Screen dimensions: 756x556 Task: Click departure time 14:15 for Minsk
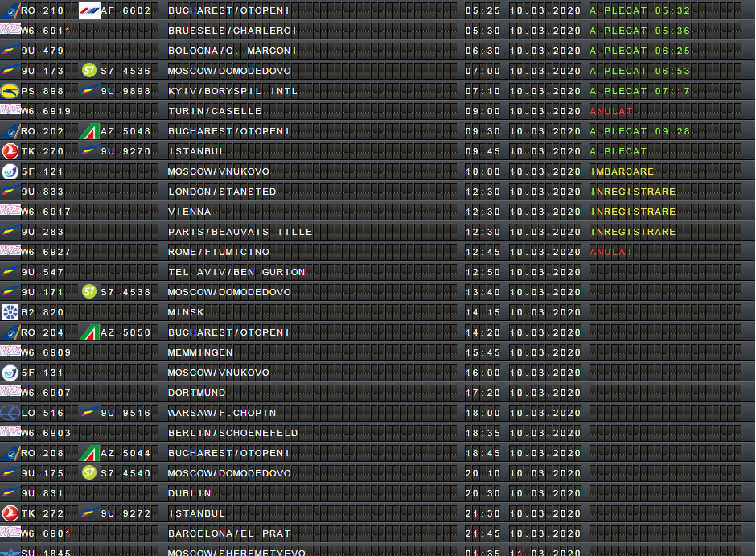point(483,312)
